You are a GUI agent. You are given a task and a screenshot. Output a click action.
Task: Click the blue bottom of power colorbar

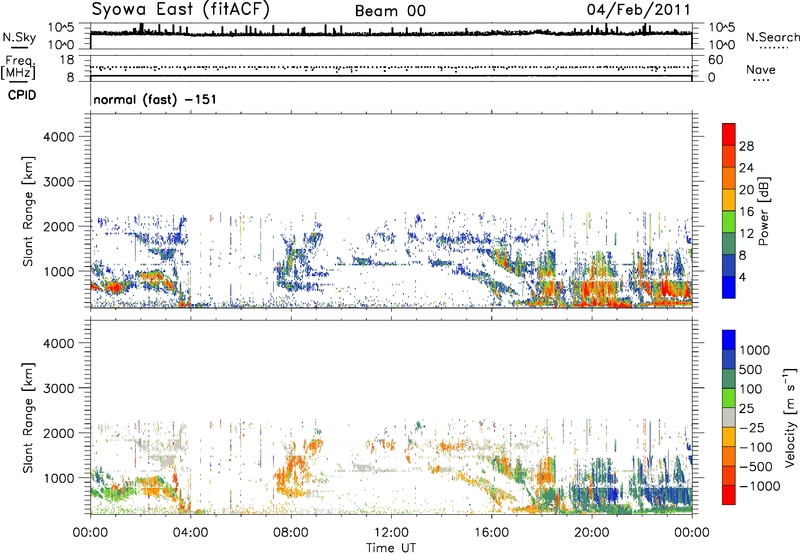point(729,287)
